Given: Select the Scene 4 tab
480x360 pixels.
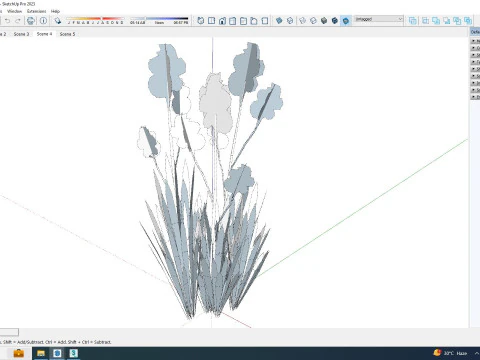Looking at the screenshot, I should pyautogui.click(x=44, y=34).
